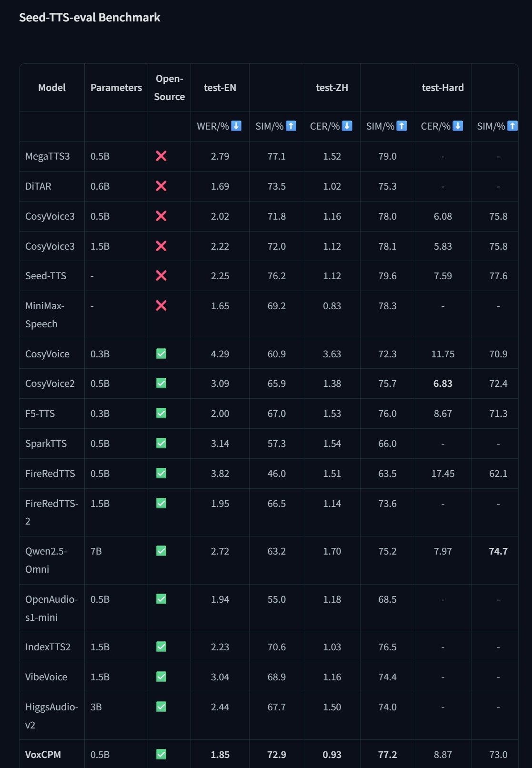This screenshot has height=768, width=532.
Task: Click the green check in FireRedTTS 0.5B row
Action: (x=161, y=473)
